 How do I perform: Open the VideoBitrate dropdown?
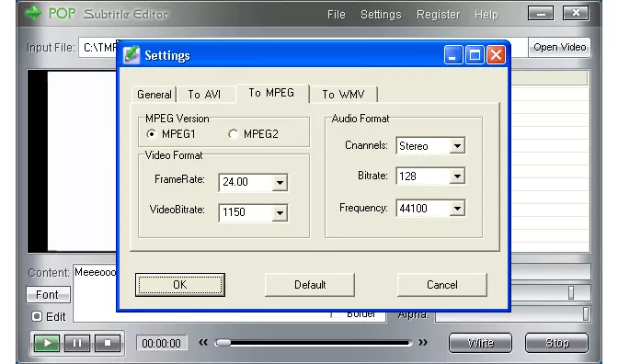[280, 212]
